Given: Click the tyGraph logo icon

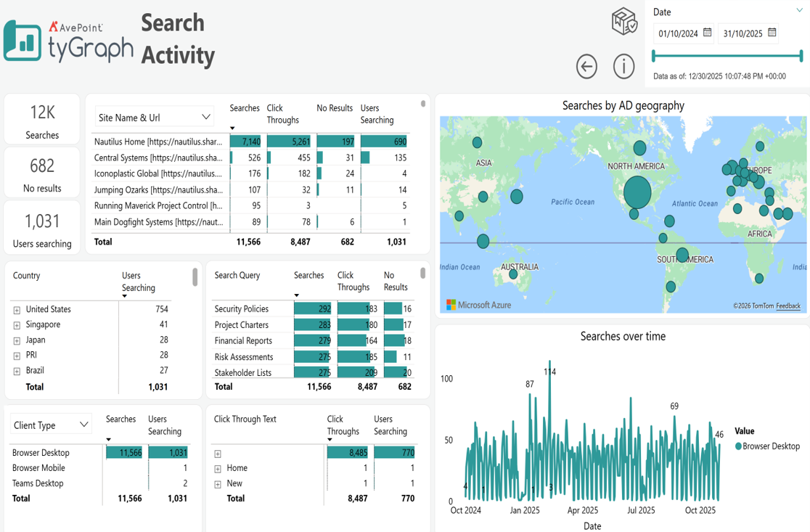Looking at the screenshot, I should coord(22,41).
